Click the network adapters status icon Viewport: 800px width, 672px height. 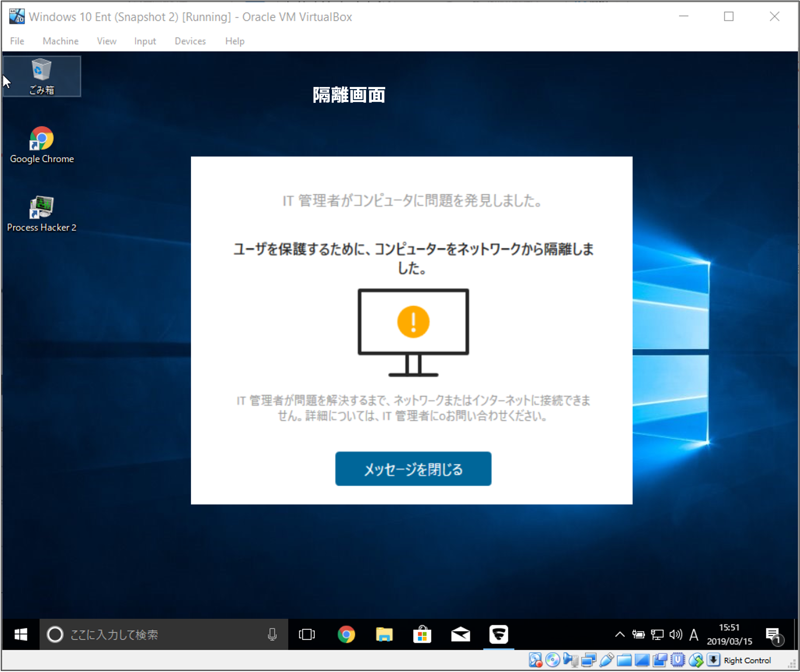589,660
